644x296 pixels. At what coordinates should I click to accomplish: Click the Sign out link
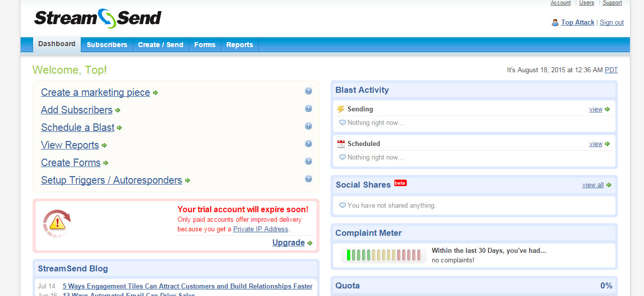point(612,23)
